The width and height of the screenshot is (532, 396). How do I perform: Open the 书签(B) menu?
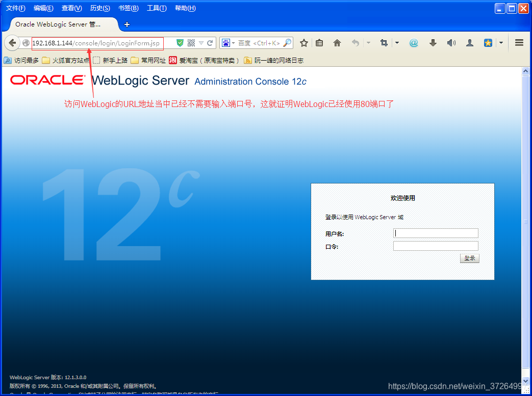(x=128, y=8)
